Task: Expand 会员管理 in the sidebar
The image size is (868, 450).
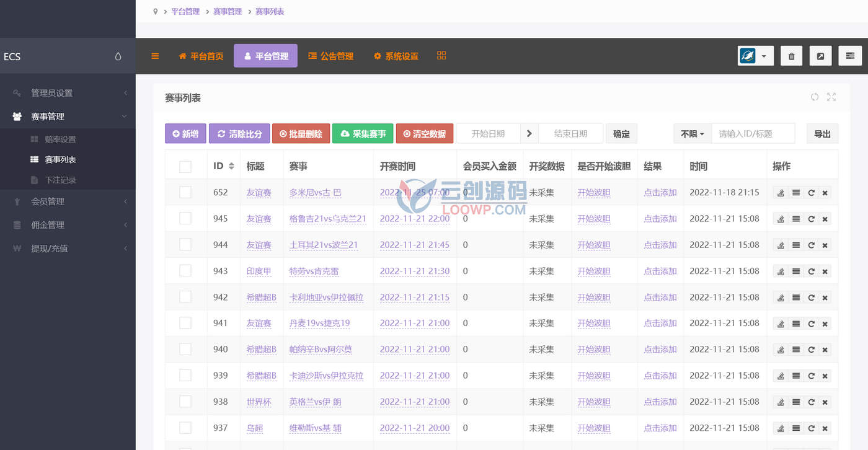Action: [68, 201]
